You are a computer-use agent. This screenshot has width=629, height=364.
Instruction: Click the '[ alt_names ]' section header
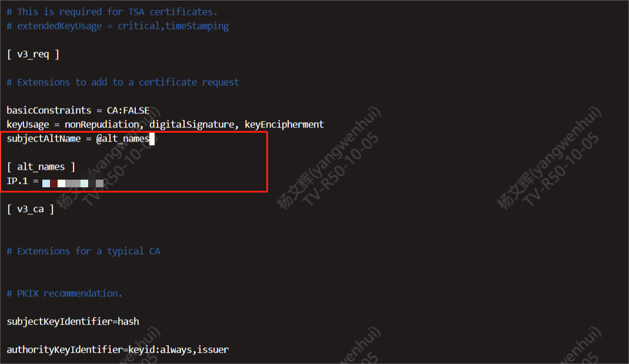41,167
